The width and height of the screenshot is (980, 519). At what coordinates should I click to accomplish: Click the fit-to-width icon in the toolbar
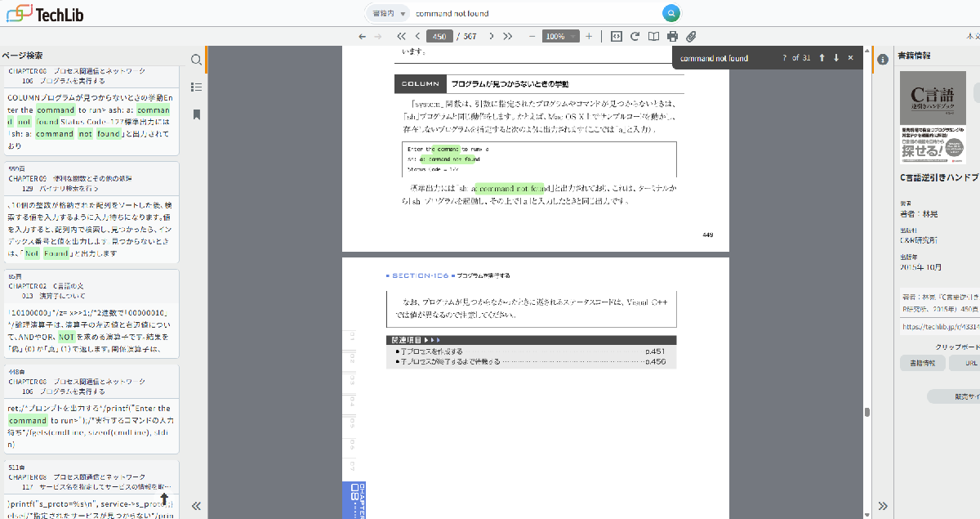(617, 37)
